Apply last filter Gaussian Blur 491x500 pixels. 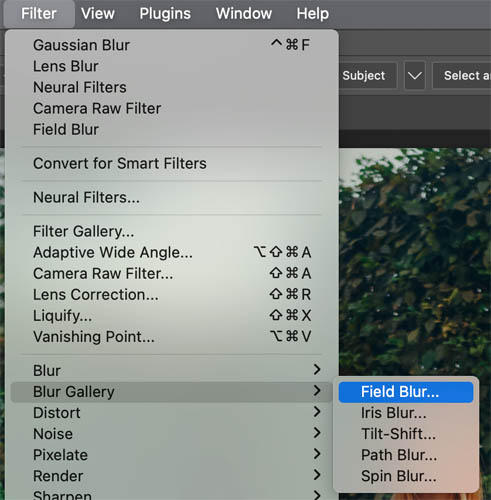click(x=172, y=45)
